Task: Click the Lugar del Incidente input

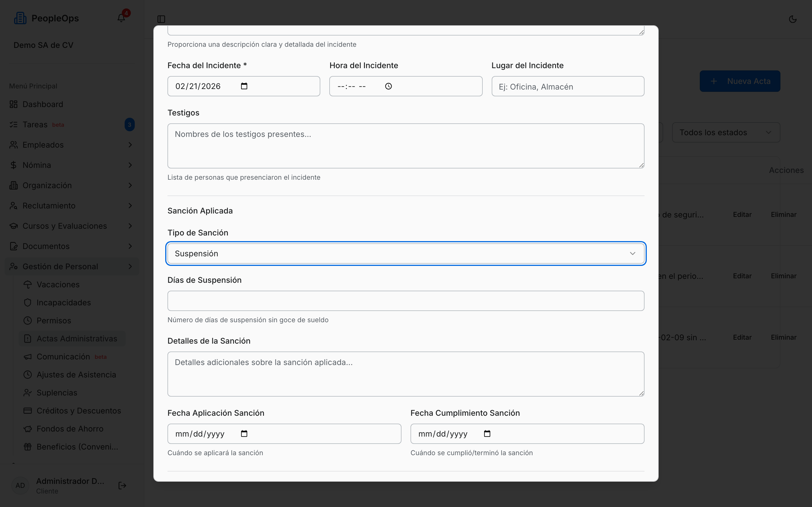Action: 568,86
